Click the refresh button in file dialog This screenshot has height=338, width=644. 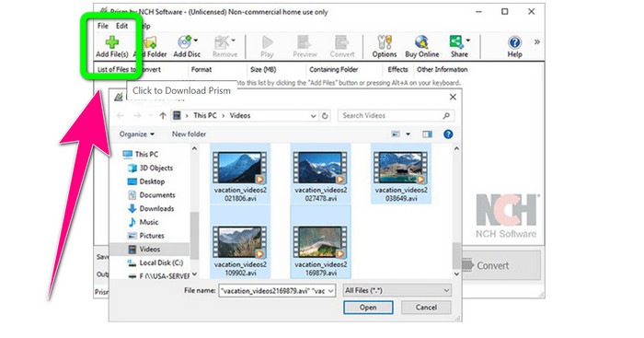coord(325,116)
